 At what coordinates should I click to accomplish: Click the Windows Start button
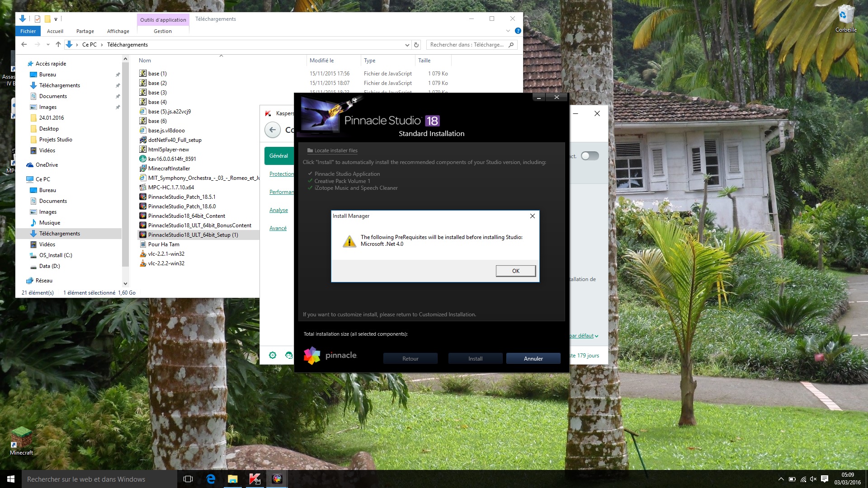(11, 479)
